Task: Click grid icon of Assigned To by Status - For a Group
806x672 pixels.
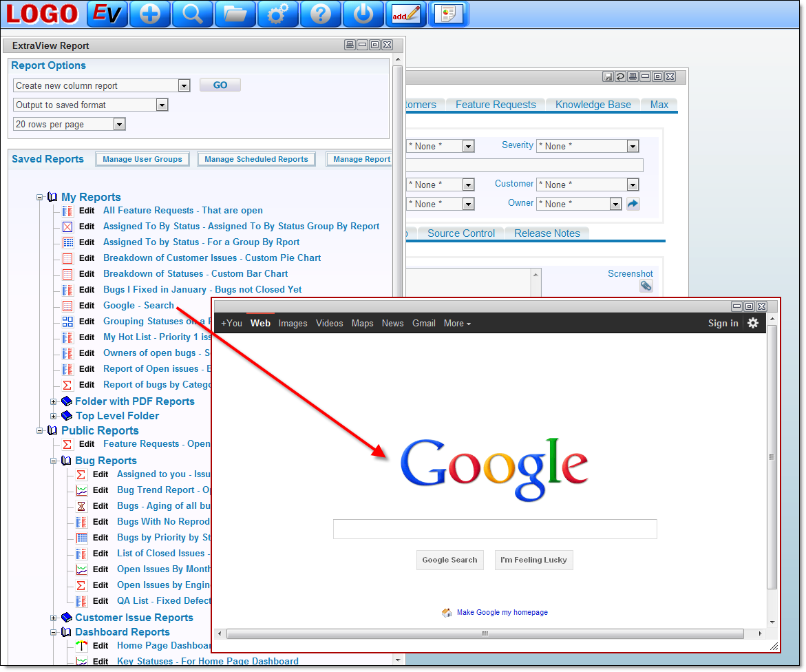Action: tap(67, 242)
